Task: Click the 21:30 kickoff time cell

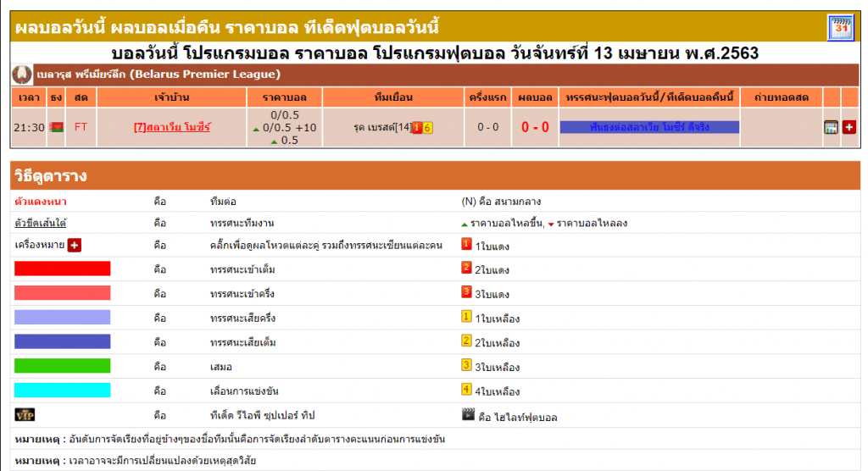Action: 29,127
